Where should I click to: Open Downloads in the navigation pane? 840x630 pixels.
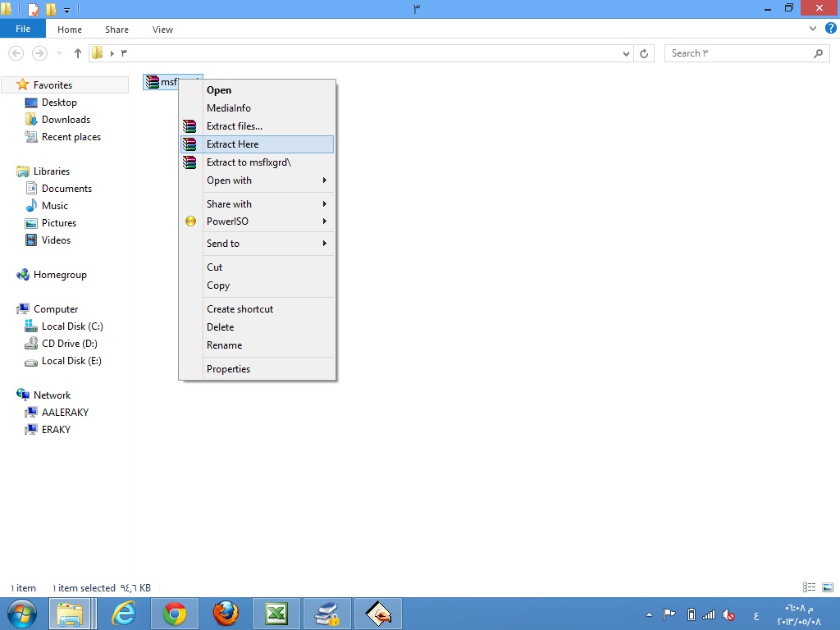66,120
